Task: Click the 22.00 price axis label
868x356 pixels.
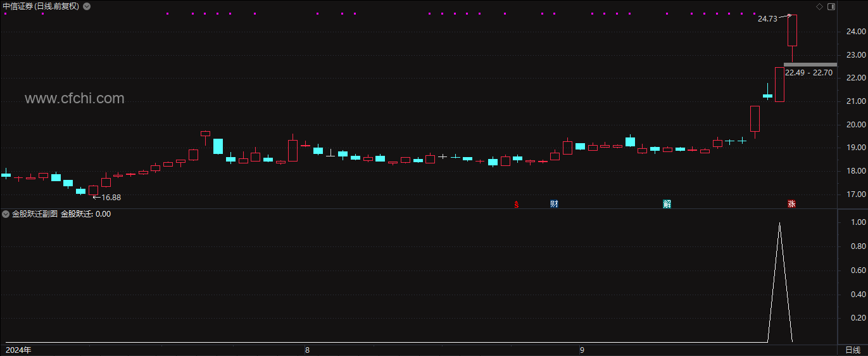Action: 855,78
